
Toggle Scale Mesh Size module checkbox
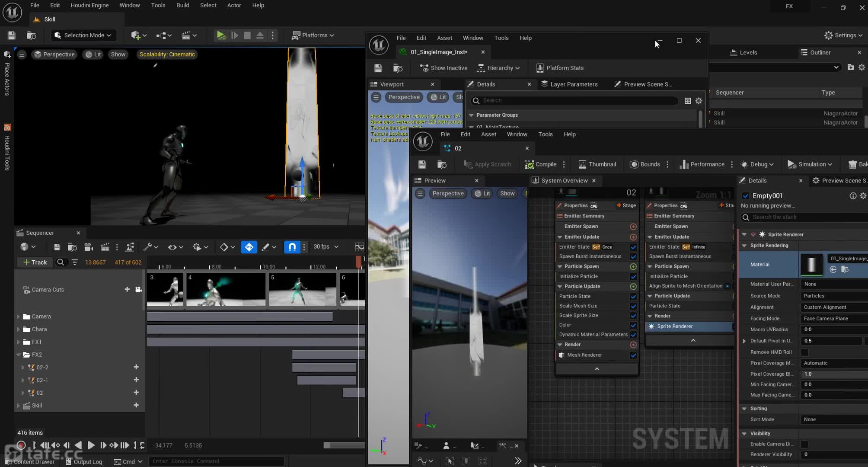pos(633,306)
